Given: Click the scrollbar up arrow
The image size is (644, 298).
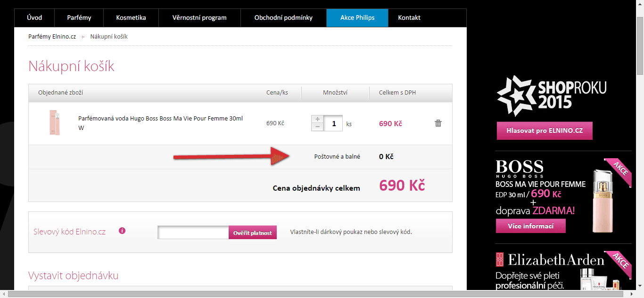Looking at the screenshot, I should (640, 4).
